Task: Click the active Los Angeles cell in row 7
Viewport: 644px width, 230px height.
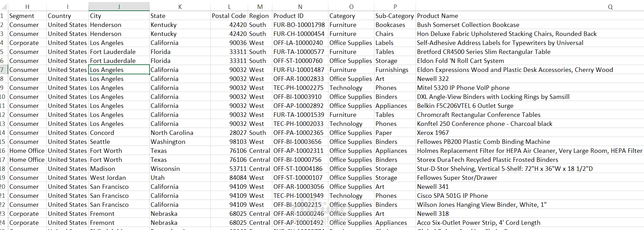Action: pyautogui.click(x=119, y=70)
